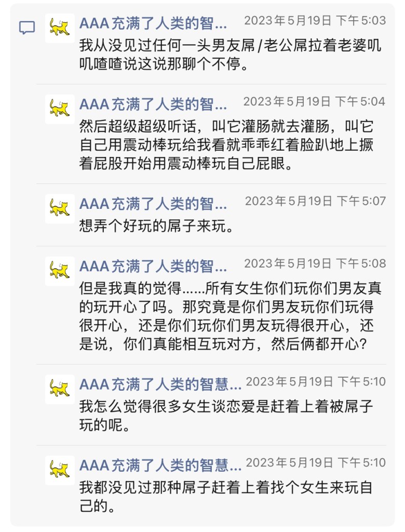Image resolution: width=405 pixels, height=532 pixels.
Task: Select the 下午5:08 timestamp
Action: (x=315, y=264)
